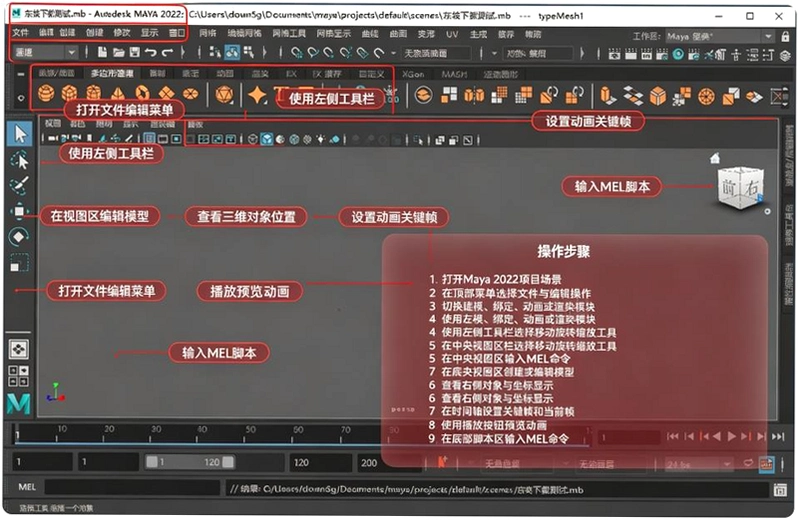Open the UV menu
The width and height of the screenshot is (798, 521).
pyautogui.click(x=452, y=34)
